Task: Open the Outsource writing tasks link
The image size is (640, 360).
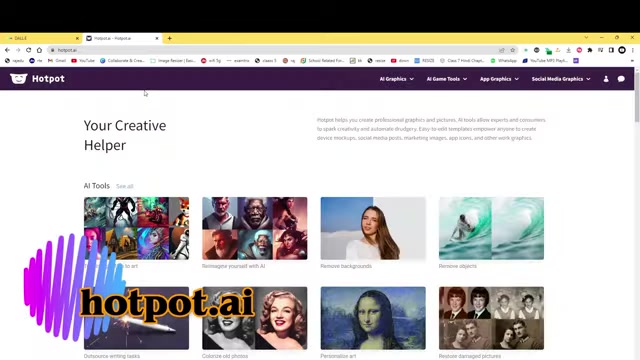Action: coord(112,356)
